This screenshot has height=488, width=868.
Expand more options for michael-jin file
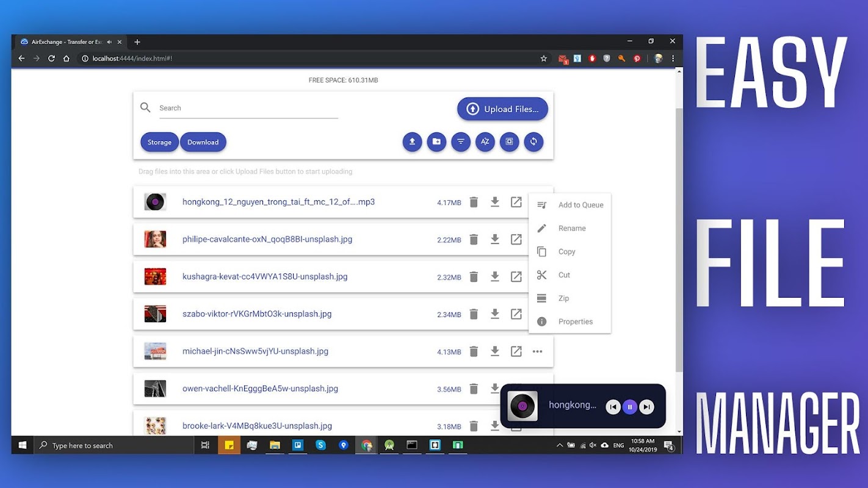(x=537, y=351)
